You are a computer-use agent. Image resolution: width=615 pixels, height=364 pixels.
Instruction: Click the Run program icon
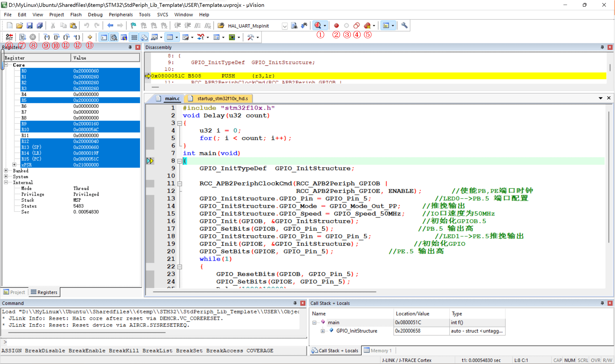[22, 37]
